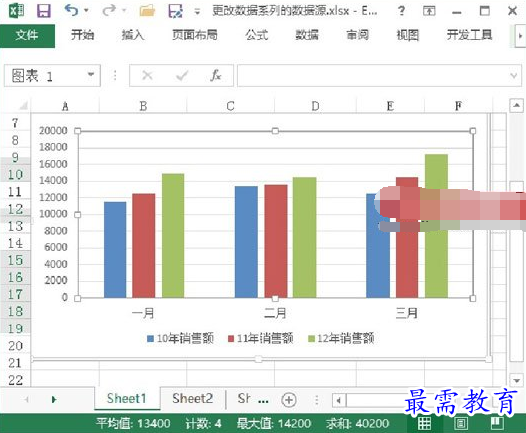Click the Redo arrow icon
The height and width of the screenshot is (433, 526).
pyautogui.click(x=109, y=10)
